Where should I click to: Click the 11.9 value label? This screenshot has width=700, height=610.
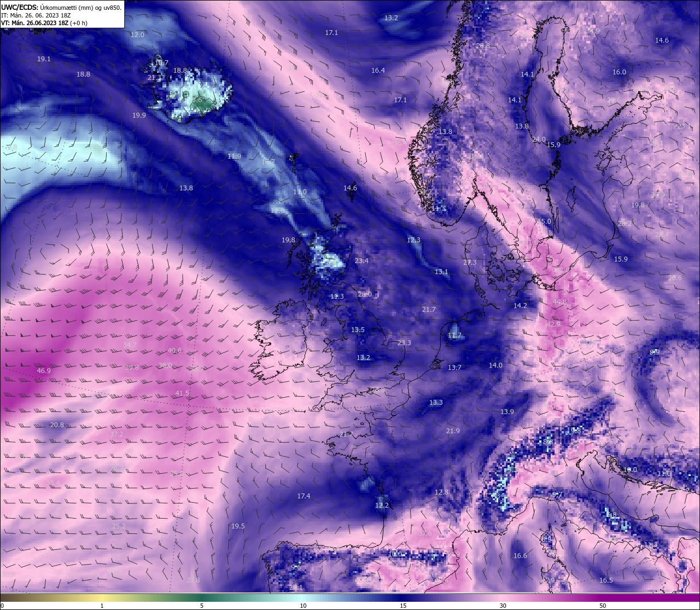[234, 156]
